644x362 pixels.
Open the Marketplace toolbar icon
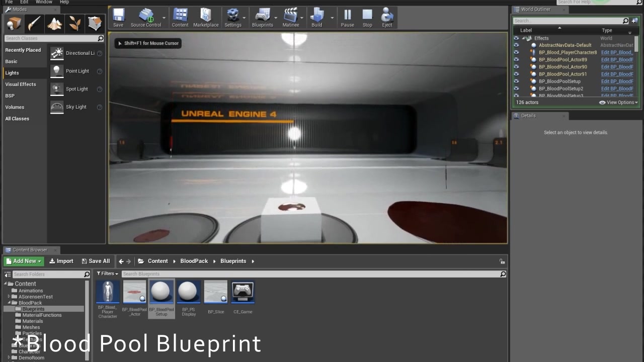206,18
